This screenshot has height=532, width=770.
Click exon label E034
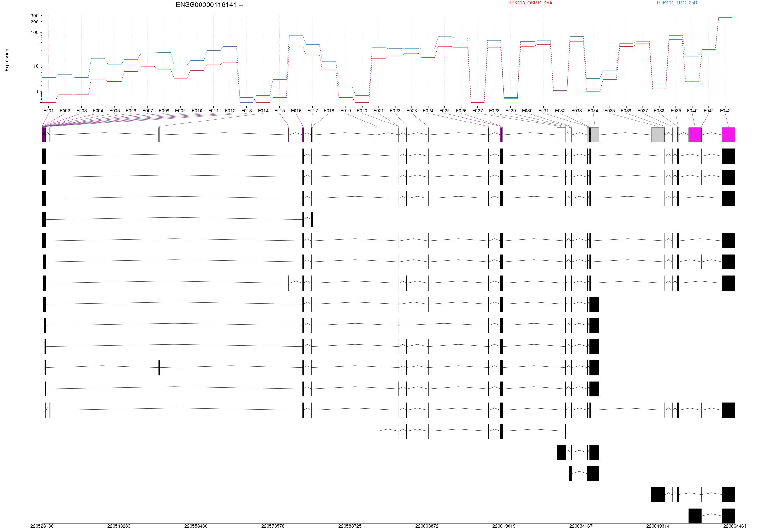point(593,111)
